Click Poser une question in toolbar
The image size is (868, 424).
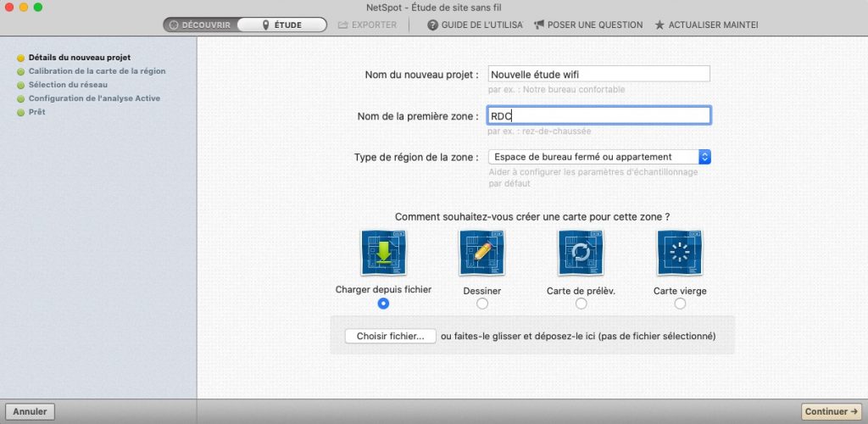point(588,25)
